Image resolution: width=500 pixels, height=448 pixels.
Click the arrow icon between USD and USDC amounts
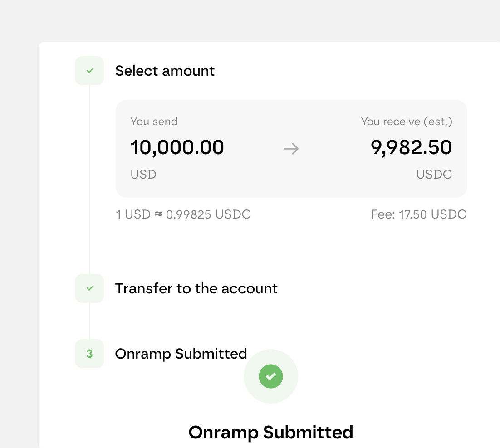pos(291,149)
